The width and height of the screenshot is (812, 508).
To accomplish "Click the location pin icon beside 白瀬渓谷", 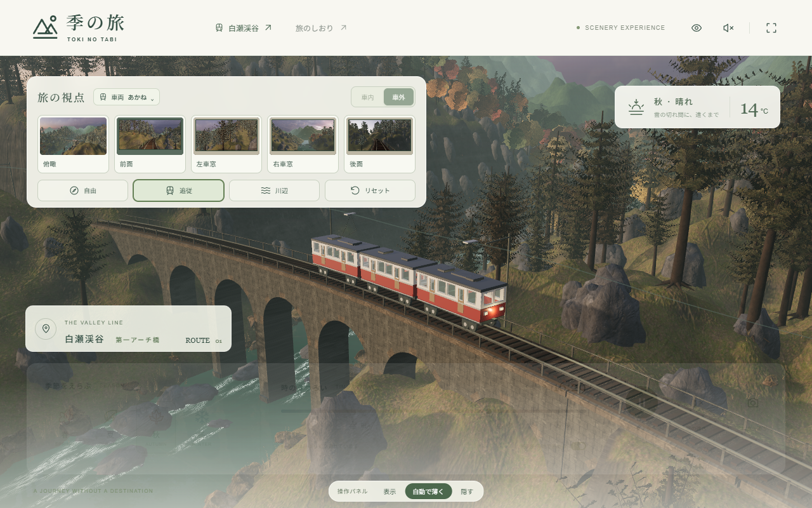I will pos(46,329).
